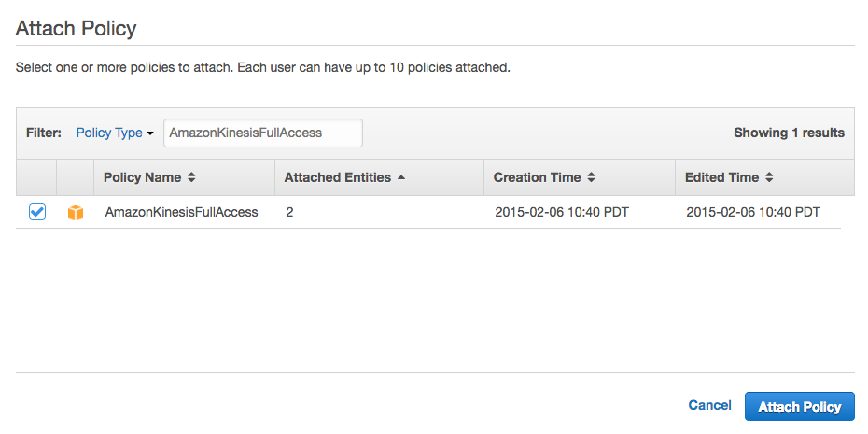Screen dimensions: 868x434
Task: Select the Policy Name column header label
Action: (x=143, y=177)
